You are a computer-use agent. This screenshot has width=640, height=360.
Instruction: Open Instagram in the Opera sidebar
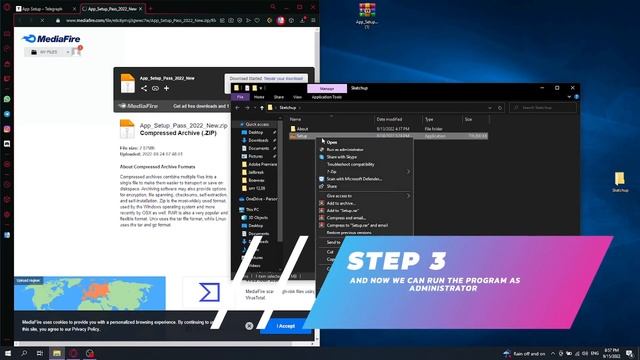(x=7, y=129)
